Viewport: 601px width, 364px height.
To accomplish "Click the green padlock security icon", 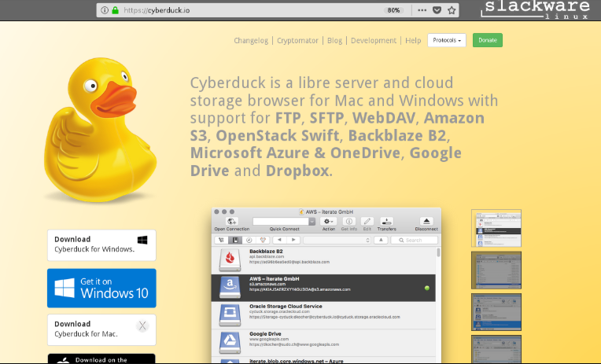I will click(x=115, y=10).
